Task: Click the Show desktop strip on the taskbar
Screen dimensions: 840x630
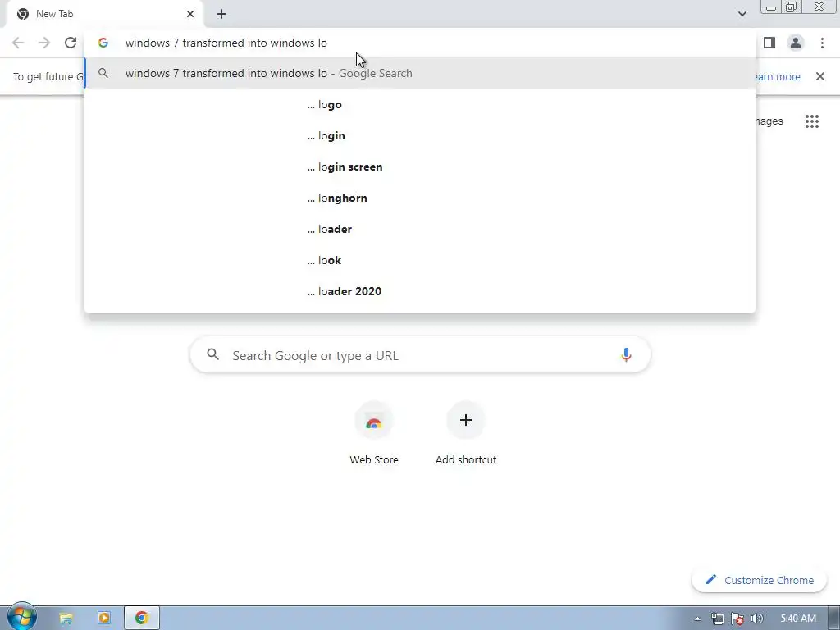Action: 833,619
